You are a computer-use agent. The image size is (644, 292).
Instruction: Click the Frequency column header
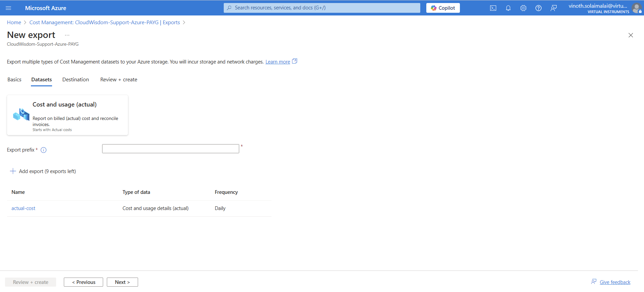pos(226,192)
